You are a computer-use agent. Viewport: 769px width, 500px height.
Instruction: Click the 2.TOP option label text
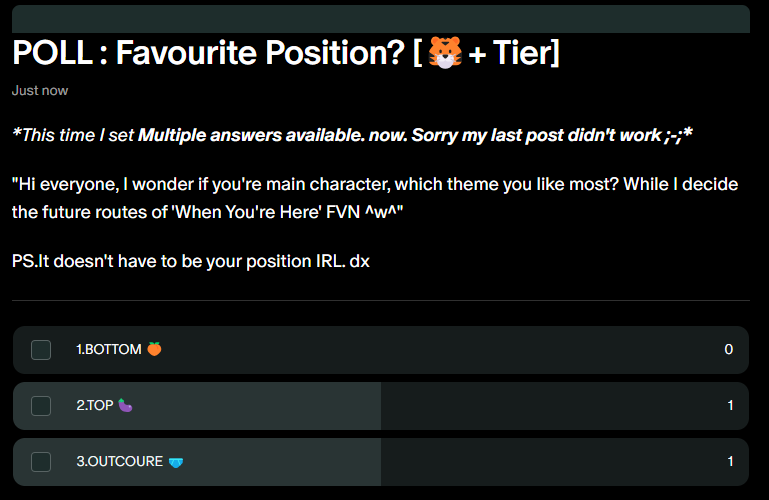pos(94,405)
